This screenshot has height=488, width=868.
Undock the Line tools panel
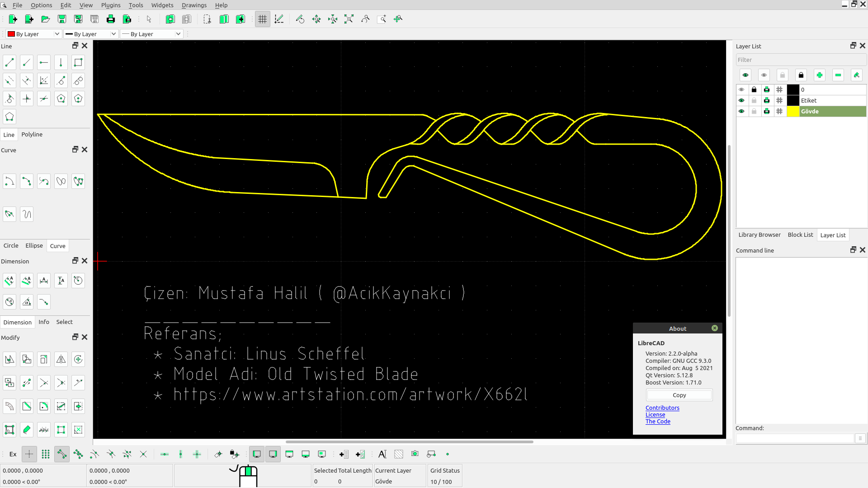click(x=75, y=46)
